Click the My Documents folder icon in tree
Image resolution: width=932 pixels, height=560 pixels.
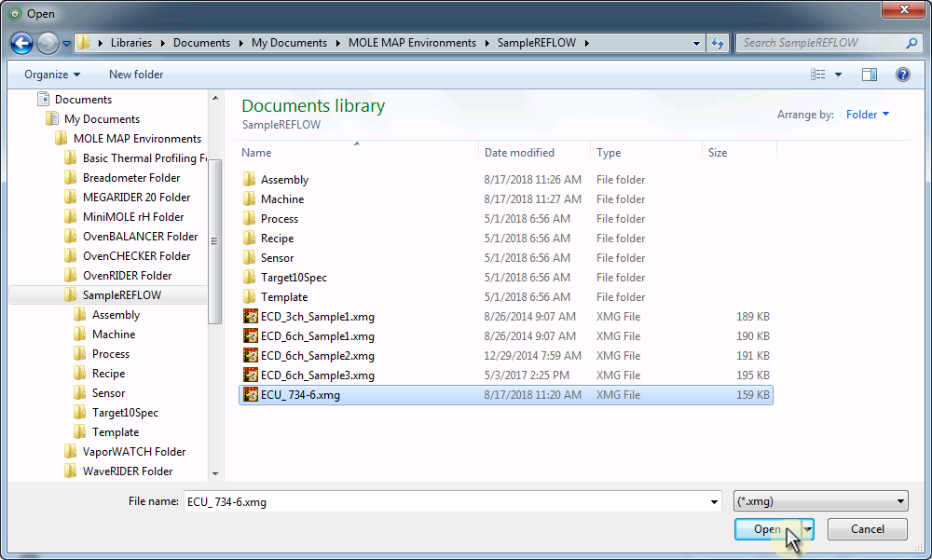(x=52, y=119)
